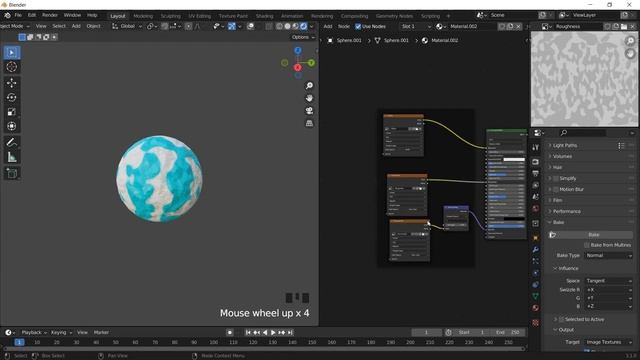Activate the Rotate tool
Image resolution: width=640 pixels, height=360 pixels.
[x=11, y=97]
